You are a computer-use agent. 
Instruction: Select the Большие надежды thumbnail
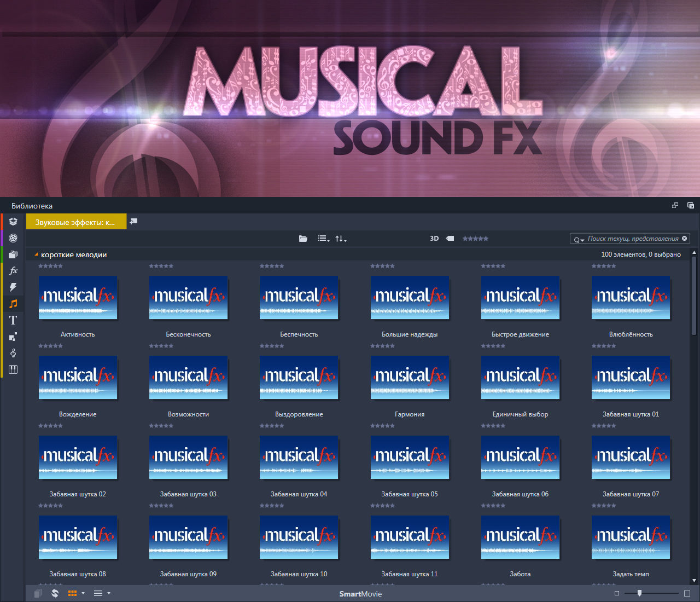click(x=410, y=297)
